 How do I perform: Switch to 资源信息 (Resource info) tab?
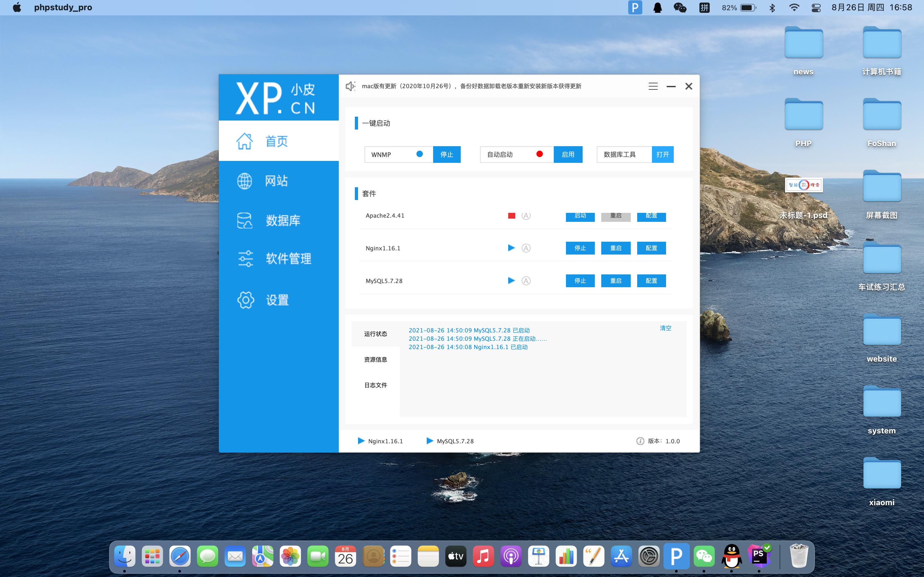[x=375, y=359]
